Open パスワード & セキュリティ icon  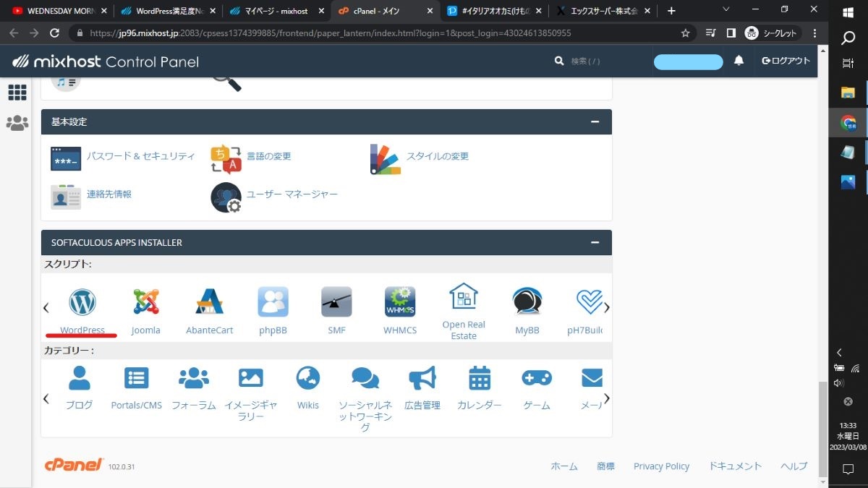[66, 158]
